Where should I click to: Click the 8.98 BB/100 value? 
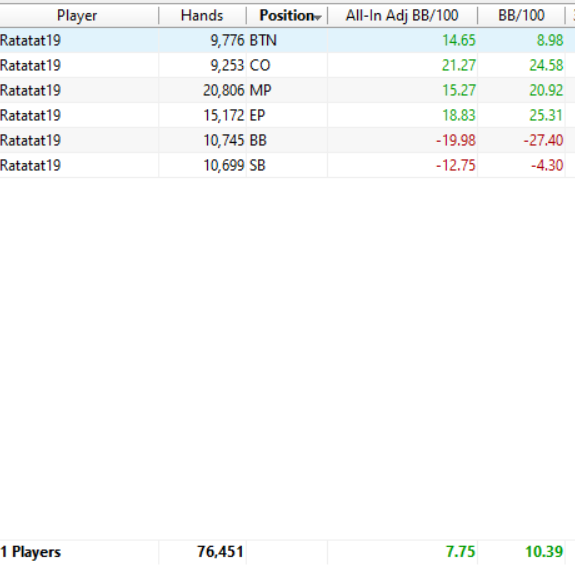(550, 40)
